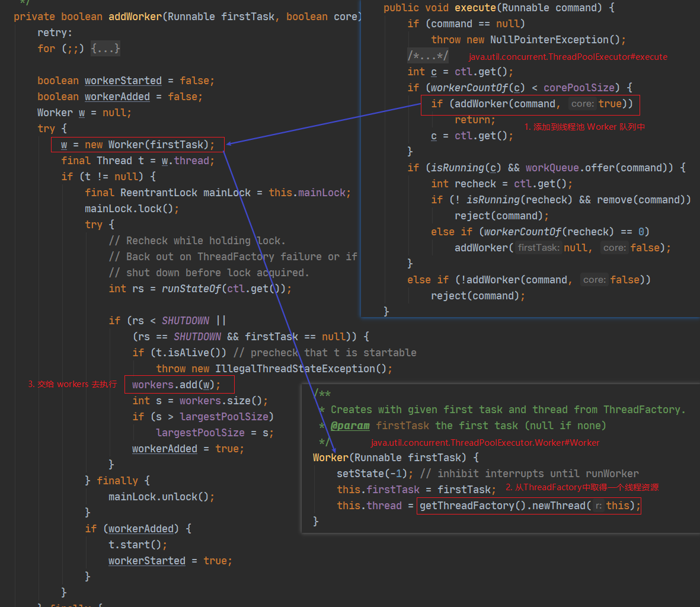The height and width of the screenshot is (607, 700).
Task: Click the Worker constructor name
Action: click(x=329, y=457)
